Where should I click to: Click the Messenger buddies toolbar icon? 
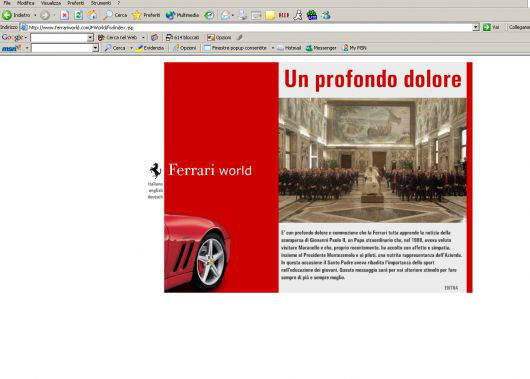(326, 15)
